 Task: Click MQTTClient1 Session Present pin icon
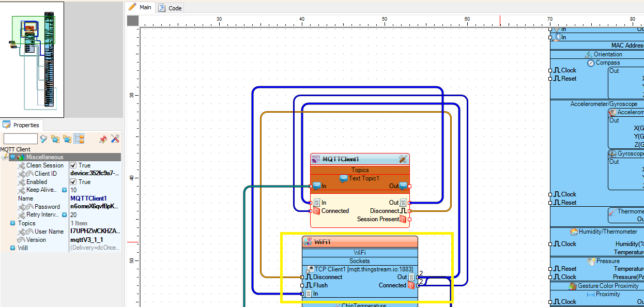[404, 219]
